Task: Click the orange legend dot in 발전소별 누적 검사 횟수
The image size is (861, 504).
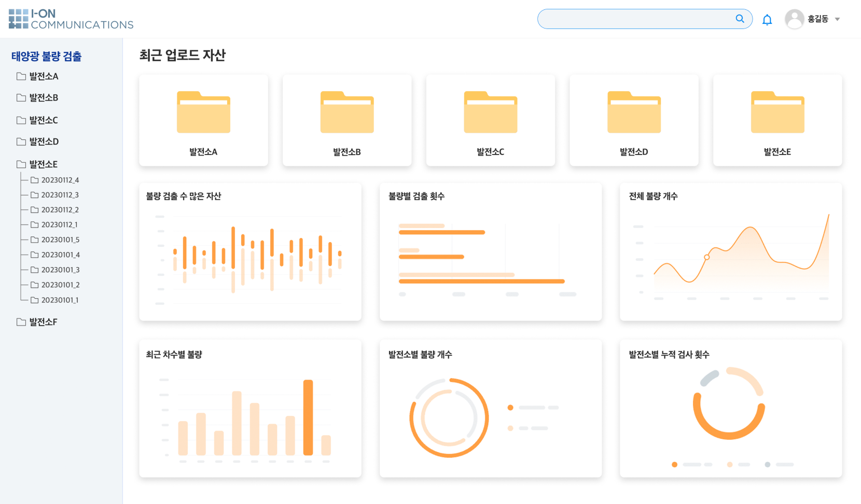Action: (674, 465)
